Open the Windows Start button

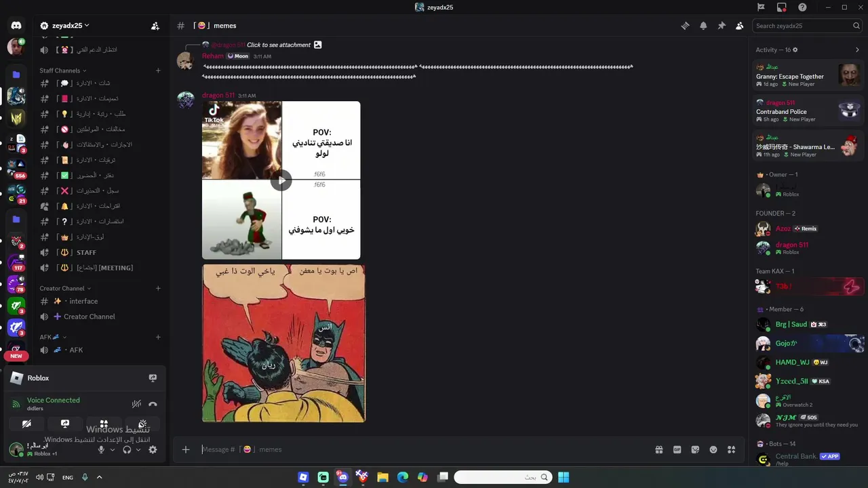(564, 477)
